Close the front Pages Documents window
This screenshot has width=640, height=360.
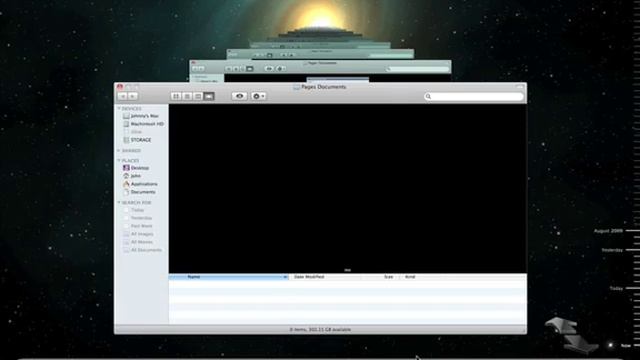pyautogui.click(x=120, y=87)
